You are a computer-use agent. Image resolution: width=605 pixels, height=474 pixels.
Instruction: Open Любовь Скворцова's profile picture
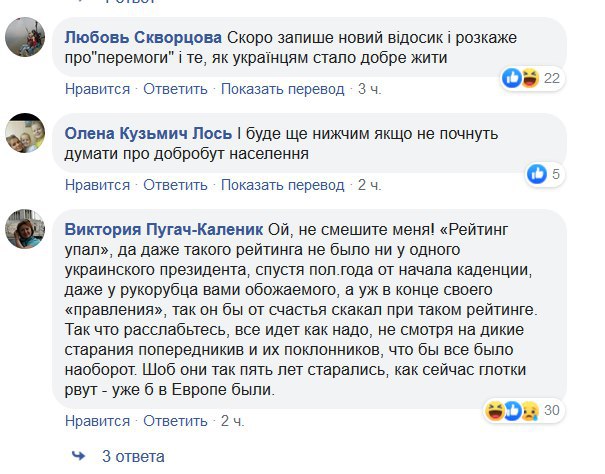[x=24, y=39]
